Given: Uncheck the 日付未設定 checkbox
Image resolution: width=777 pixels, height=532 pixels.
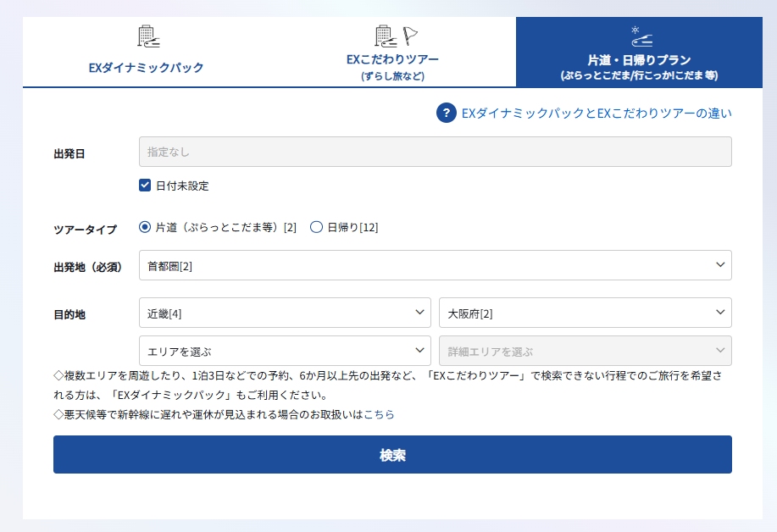Looking at the screenshot, I should click(x=145, y=186).
